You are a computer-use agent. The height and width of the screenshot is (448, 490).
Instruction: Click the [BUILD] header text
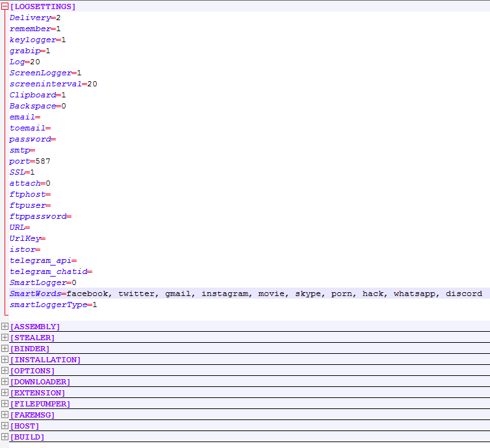(27, 437)
